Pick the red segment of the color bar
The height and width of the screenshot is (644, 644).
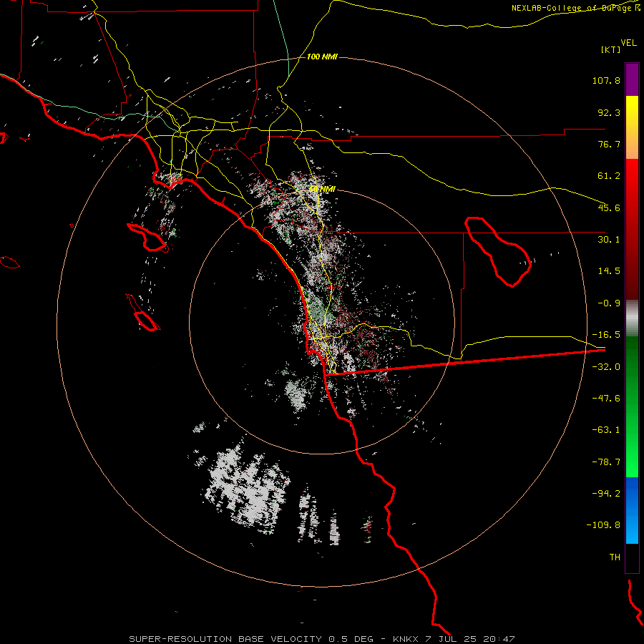click(632, 229)
